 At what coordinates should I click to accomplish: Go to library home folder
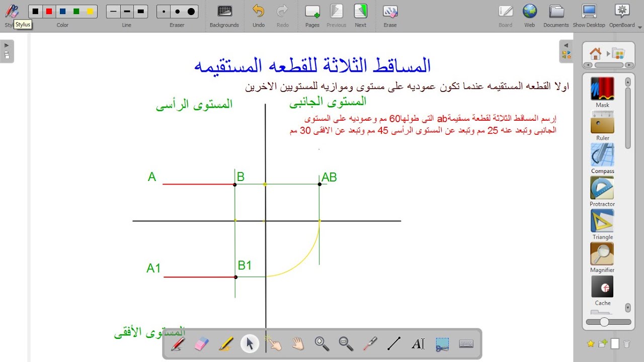coord(596,53)
